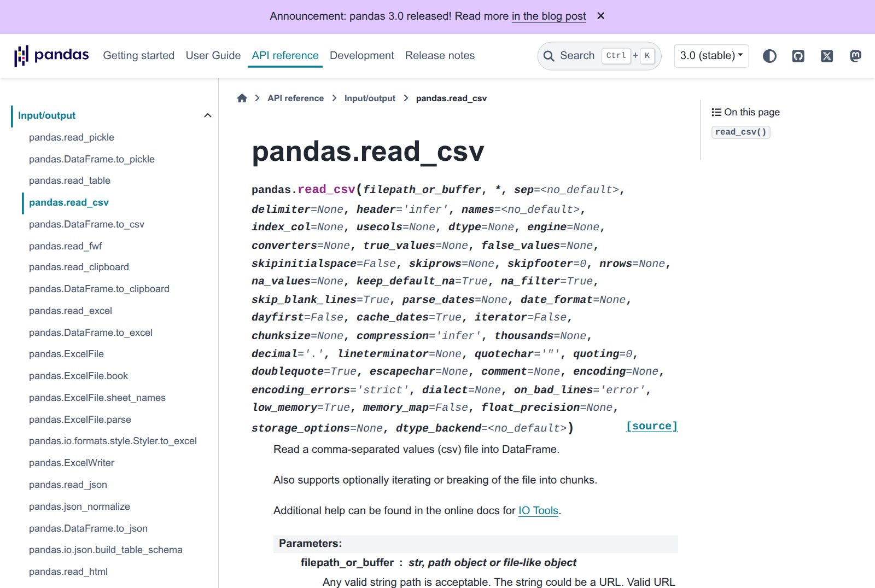Image resolution: width=875 pixels, height=588 pixels.
Task: Open pandas.DataFrame.to_csv in sidebar
Action: (86, 224)
